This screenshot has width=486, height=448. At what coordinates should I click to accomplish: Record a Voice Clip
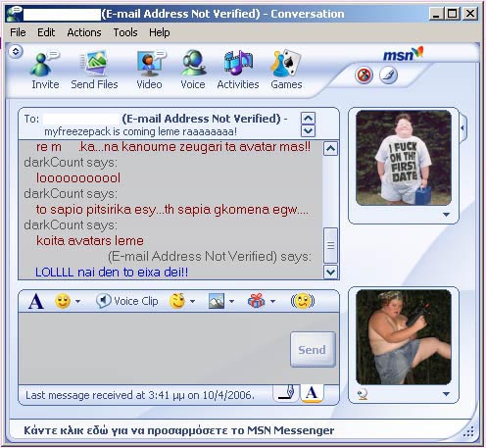[x=127, y=301]
